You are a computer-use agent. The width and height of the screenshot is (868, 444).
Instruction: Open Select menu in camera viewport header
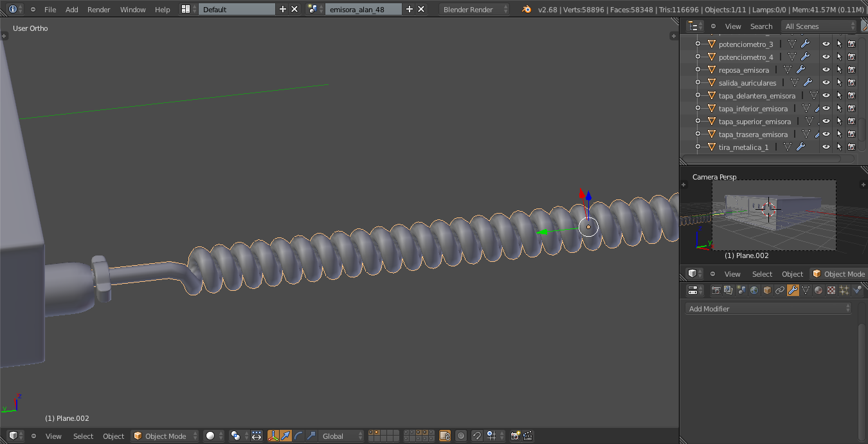point(762,274)
